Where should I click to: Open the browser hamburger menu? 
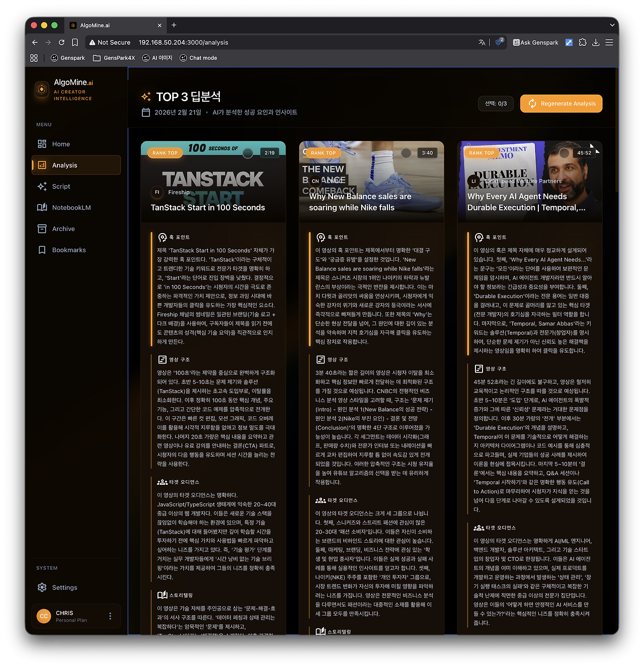click(609, 42)
